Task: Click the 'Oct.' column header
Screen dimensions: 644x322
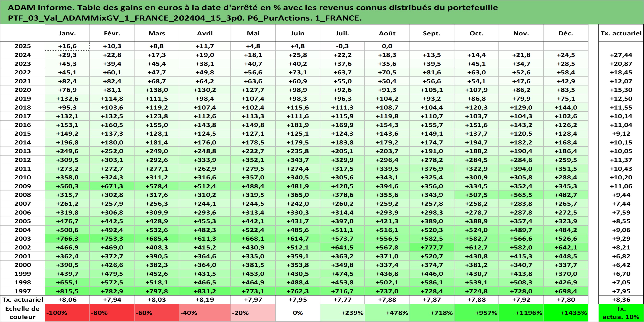Action: (x=477, y=33)
